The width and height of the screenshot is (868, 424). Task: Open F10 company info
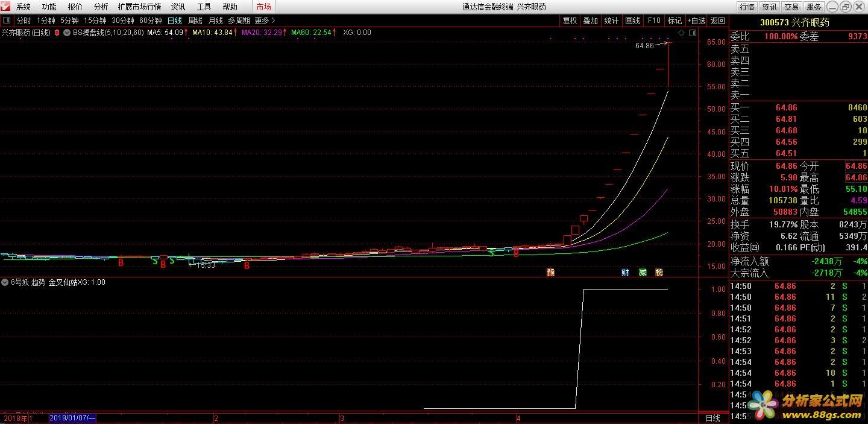[653, 21]
